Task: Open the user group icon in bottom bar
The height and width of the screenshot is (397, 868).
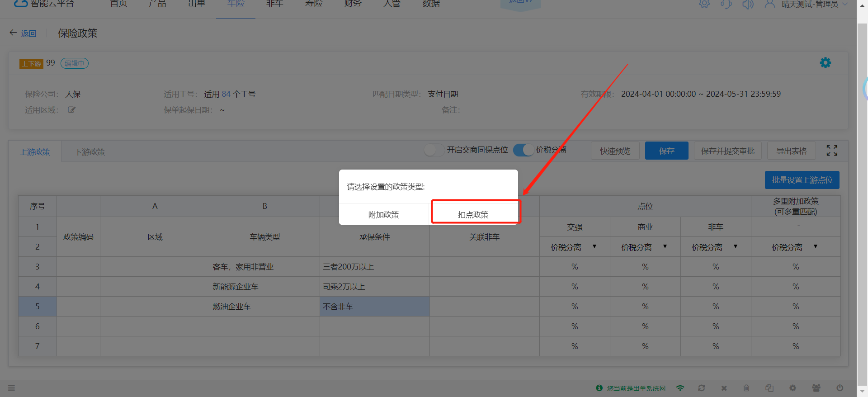Action: tap(816, 388)
